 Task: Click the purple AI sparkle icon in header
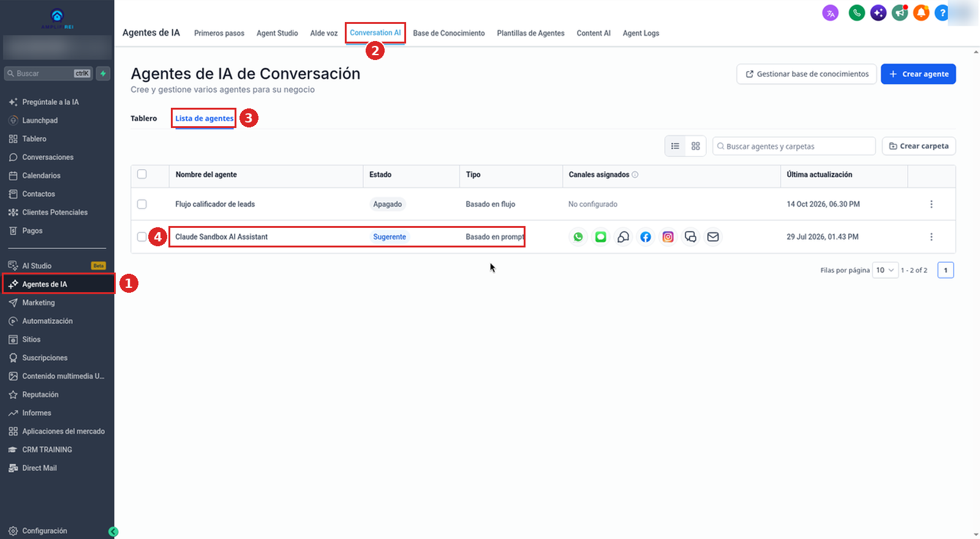pyautogui.click(x=878, y=13)
